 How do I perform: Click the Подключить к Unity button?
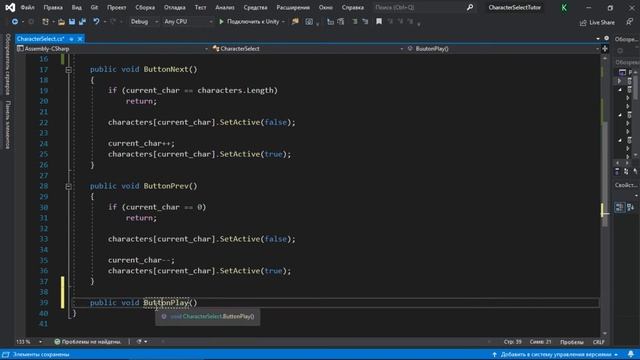point(253,22)
